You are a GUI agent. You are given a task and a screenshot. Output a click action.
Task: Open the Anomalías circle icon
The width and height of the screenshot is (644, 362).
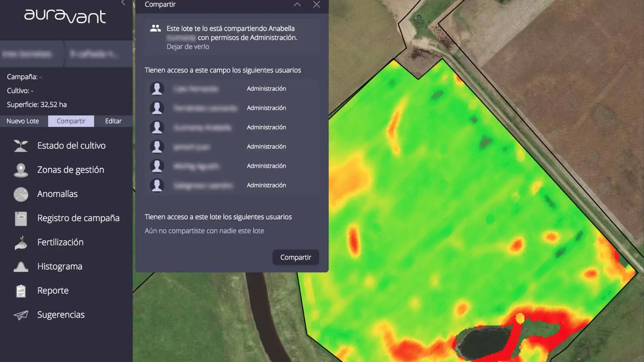(21, 194)
